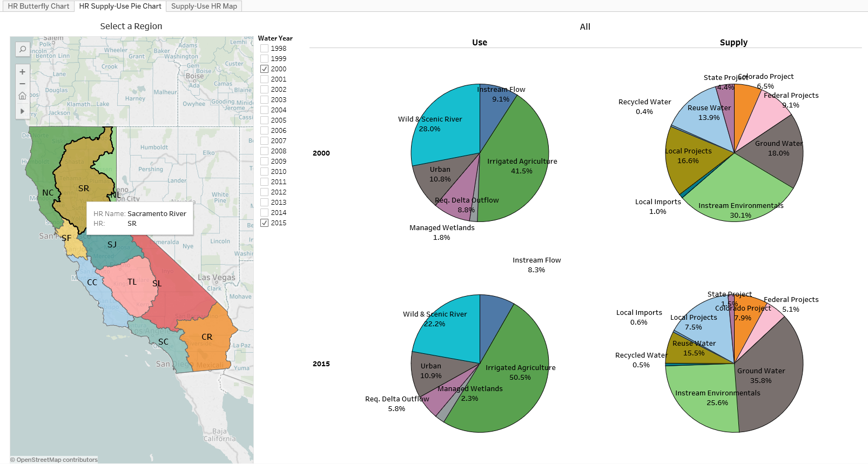Viewport: 868px width, 464px height.
Task: Click the map search magnifier icon
Action: [23, 49]
